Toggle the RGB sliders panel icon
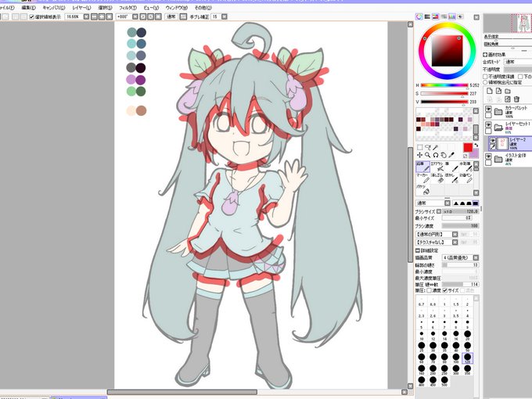The height and width of the screenshot is (399, 532). (x=427, y=16)
